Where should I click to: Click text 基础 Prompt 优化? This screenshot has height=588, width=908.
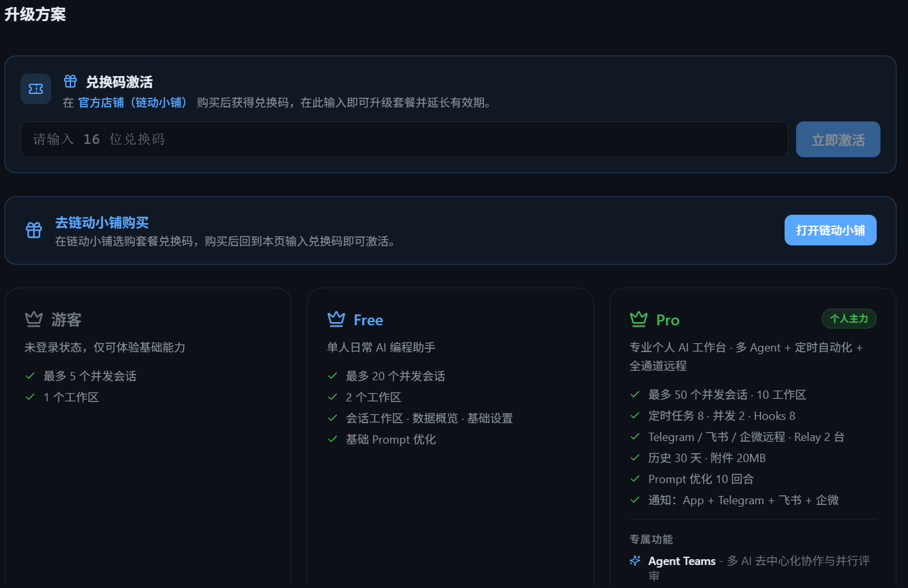click(x=391, y=439)
